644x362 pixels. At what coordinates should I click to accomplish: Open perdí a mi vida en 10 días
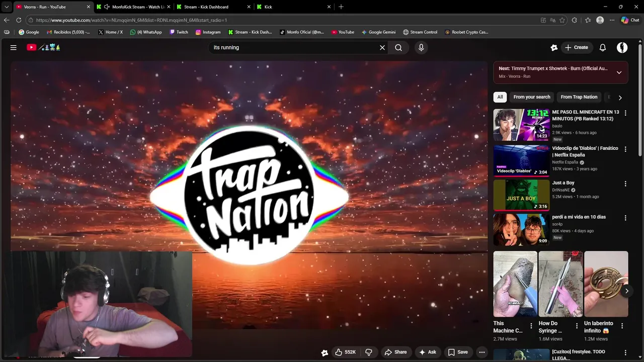coord(579,217)
